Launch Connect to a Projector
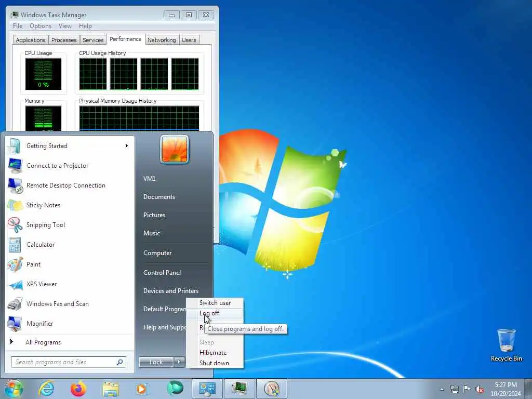This screenshot has height=399, width=532. pyautogui.click(x=70, y=166)
